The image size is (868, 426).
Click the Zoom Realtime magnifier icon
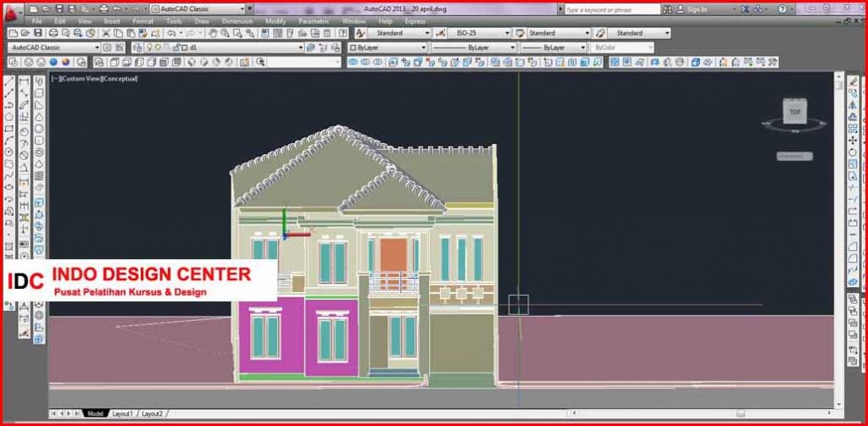[x=225, y=33]
